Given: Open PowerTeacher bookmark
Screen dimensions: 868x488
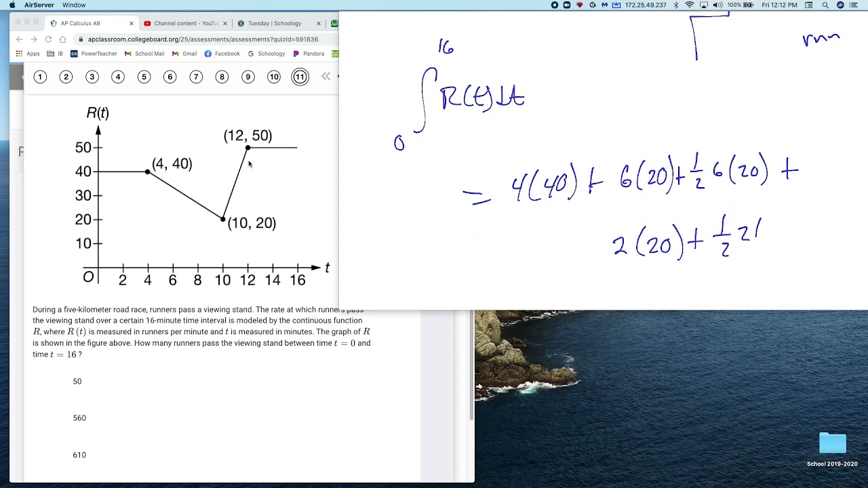Looking at the screenshot, I should pos(94,54).
